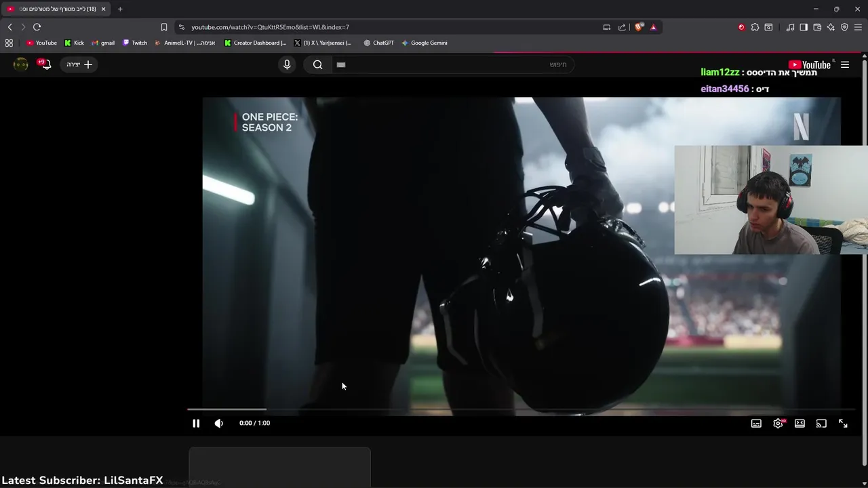Open site settings icon beside the URL
The width and height of the screenshot is (868, 488).
181,27
